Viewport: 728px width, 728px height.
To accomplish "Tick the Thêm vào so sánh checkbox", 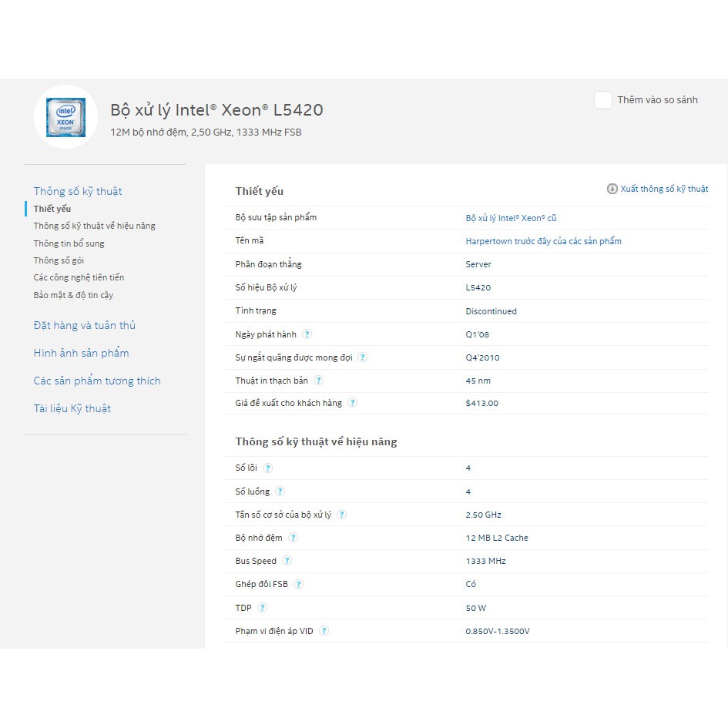I will (603, 100).
